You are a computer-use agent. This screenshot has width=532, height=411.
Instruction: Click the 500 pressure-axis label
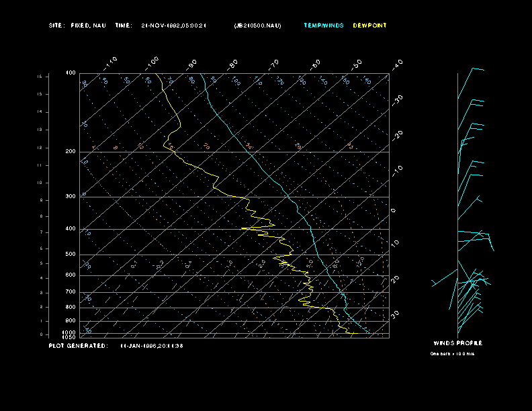coord(71,254)
